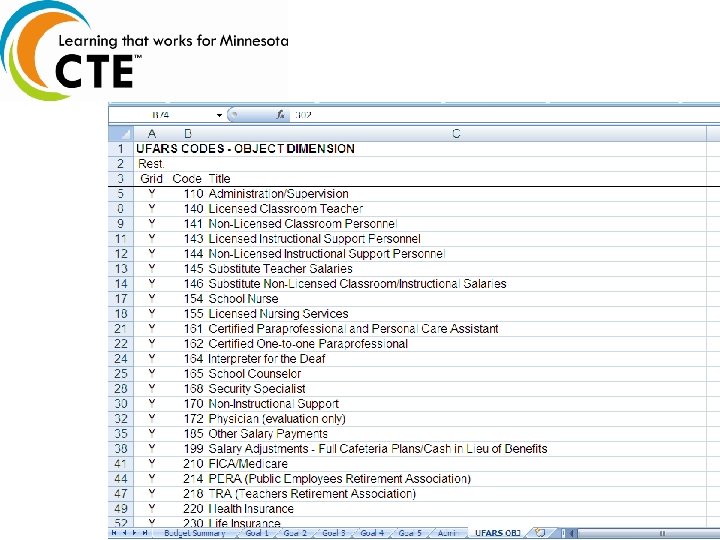Select row 1 header

(121, 149)
